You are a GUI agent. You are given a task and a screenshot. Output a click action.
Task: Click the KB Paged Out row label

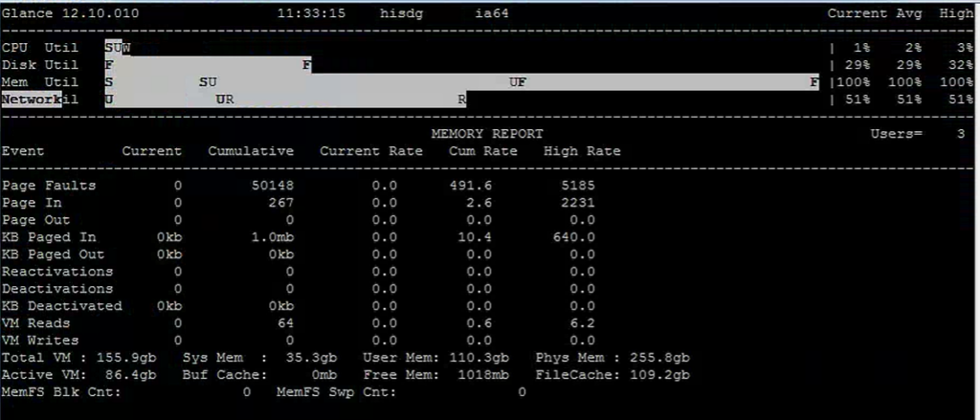pyautogui.click(x=54, y=254)
